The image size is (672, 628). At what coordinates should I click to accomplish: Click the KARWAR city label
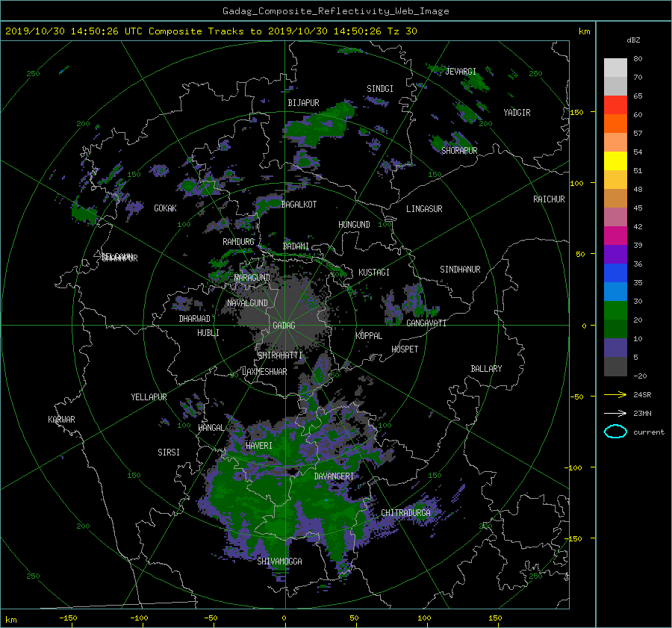coord(61,419)
